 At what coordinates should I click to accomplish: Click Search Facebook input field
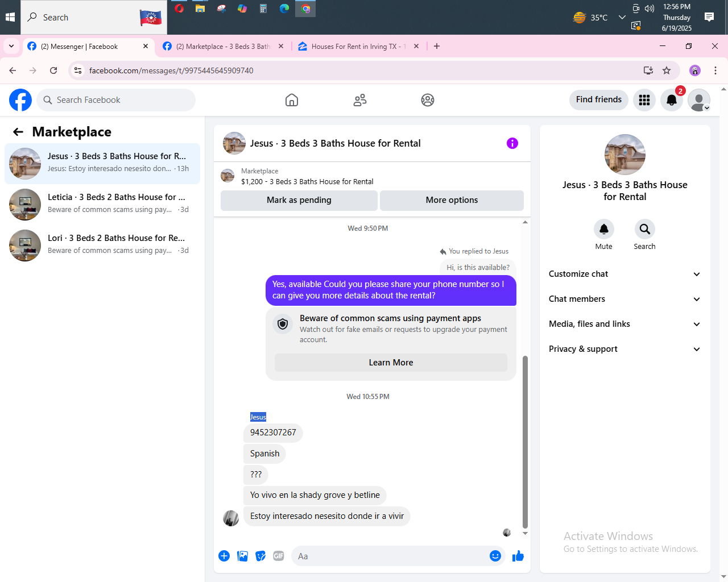pos(116,100)
